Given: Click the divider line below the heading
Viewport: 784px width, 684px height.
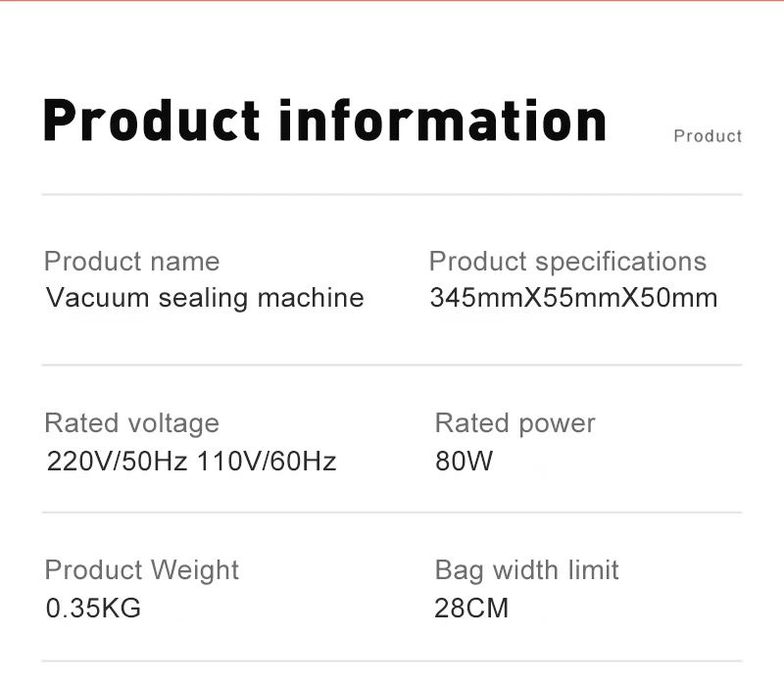Looking at the screenshot, I should click(x=392, y=194).
